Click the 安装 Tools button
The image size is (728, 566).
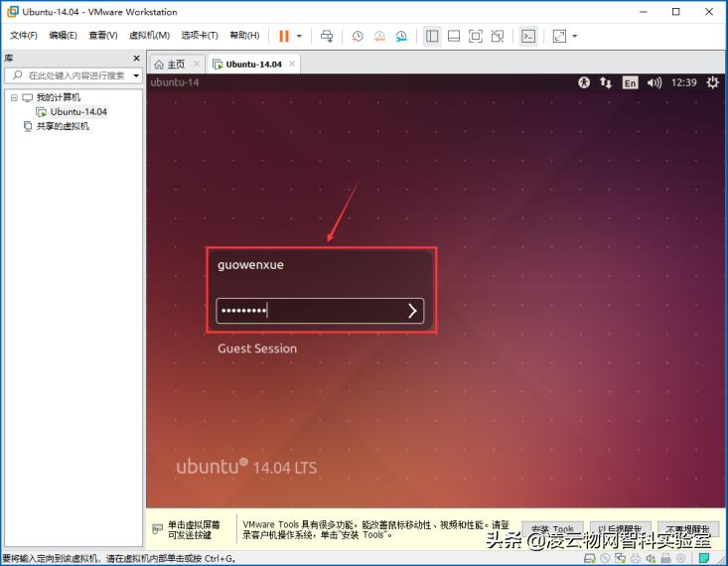click(x=552, y=529)
